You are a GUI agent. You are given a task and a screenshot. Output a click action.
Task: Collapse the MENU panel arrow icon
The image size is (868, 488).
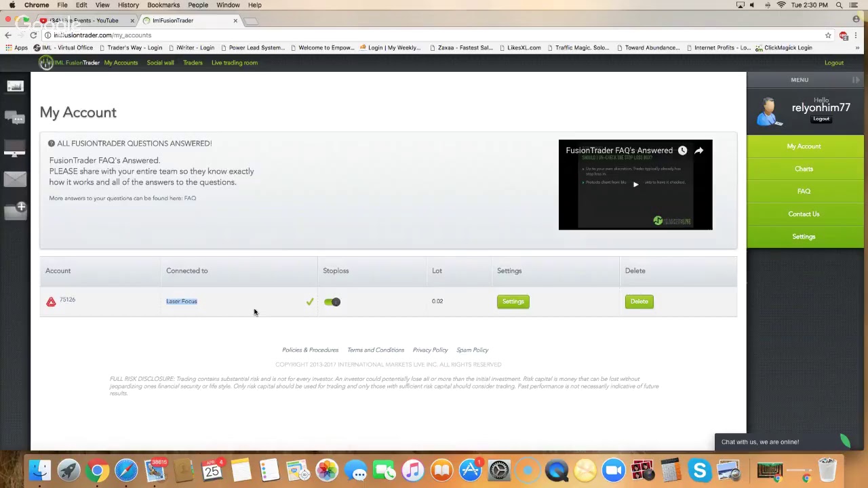coord(856,80)
